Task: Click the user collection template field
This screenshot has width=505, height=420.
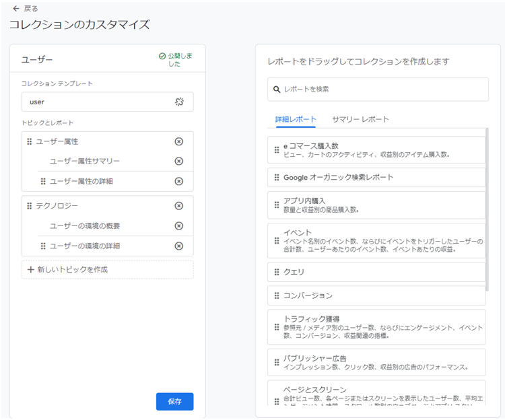Action: [108, 102]
